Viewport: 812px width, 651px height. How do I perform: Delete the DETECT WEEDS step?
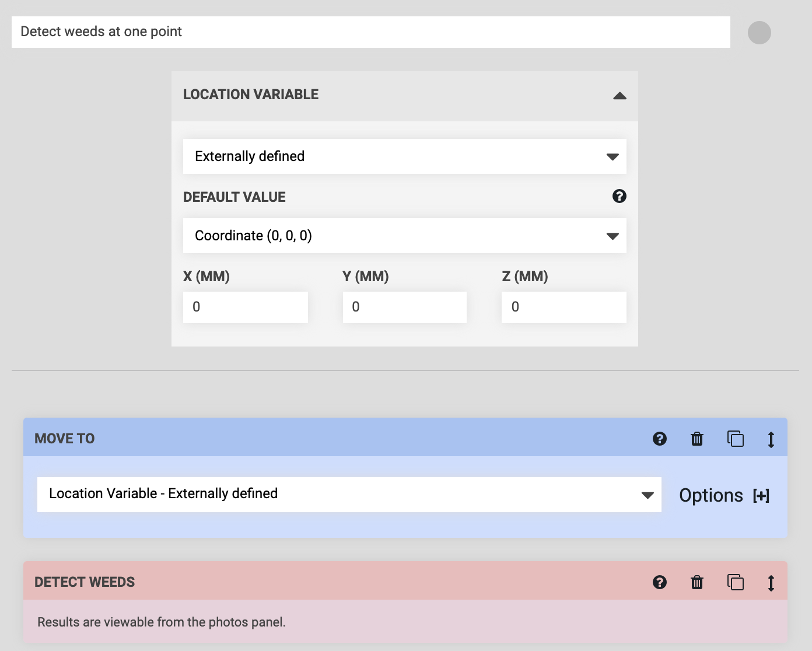click(x=697, y=582)
